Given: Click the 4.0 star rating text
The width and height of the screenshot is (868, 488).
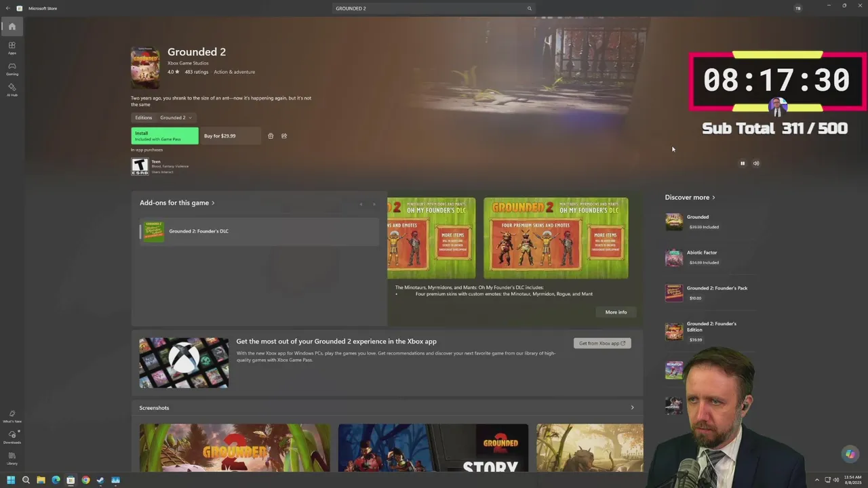Looking at the screenshot, I should coord(174,72).
